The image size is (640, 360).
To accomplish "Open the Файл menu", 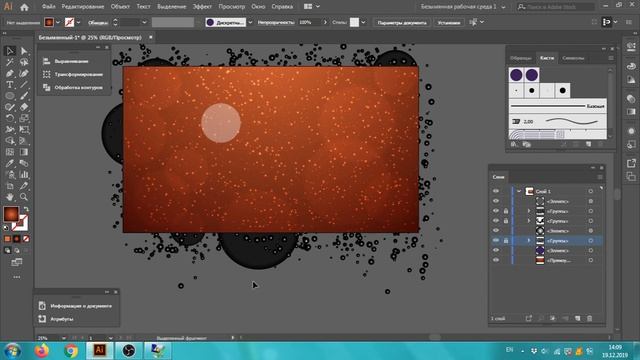I will pyautogui.click(x=48, y=7).
